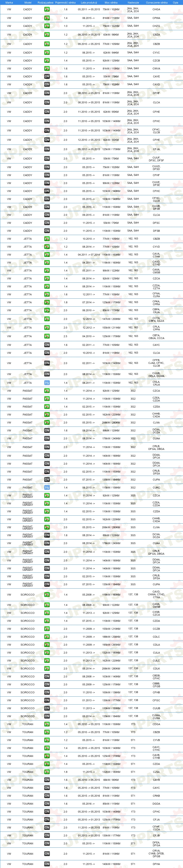Click the ON icon in the Jetta CAYC row
This screenshot has width=183, height=868.
coord(47,345)
